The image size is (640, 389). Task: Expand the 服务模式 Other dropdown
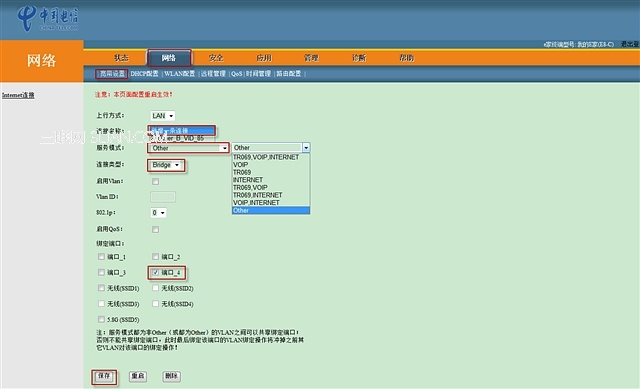coord(189,148)
